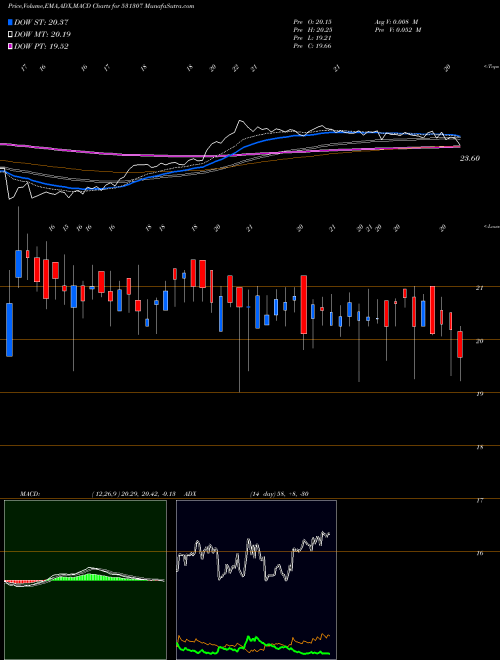Click the 19 price axis label

coord(479,394)
